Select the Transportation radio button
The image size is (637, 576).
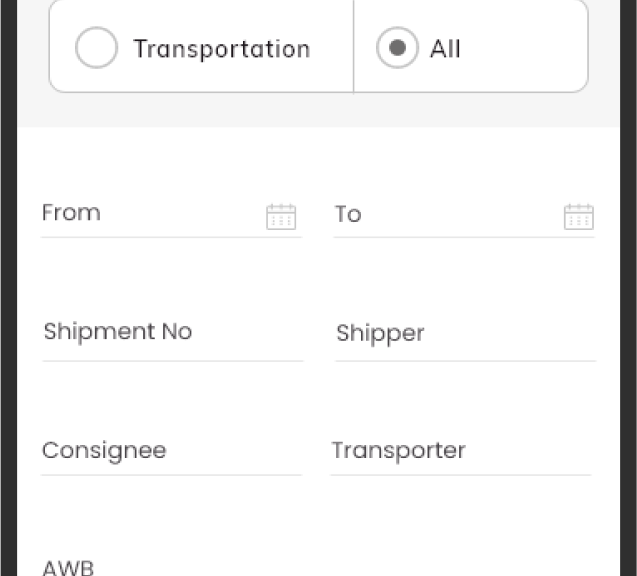(x=97, y=48)
